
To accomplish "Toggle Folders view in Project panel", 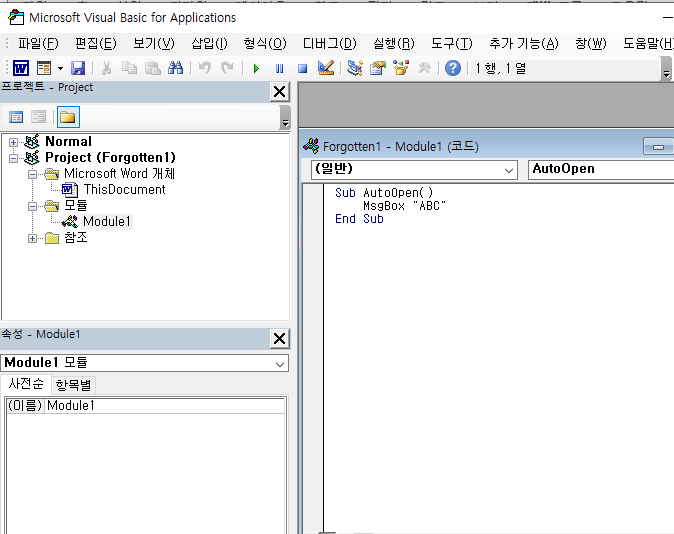I will 68,117.
